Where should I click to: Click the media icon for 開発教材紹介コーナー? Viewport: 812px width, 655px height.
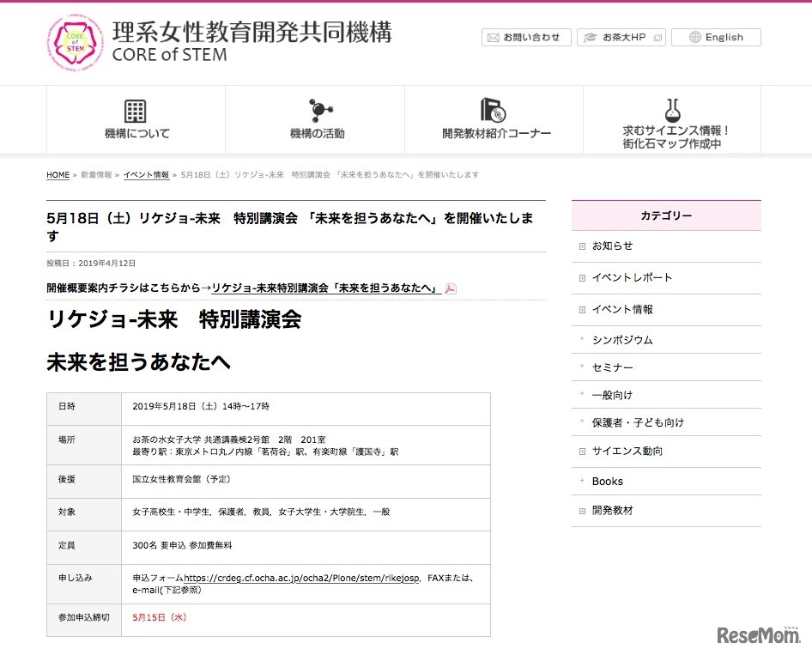492,108
